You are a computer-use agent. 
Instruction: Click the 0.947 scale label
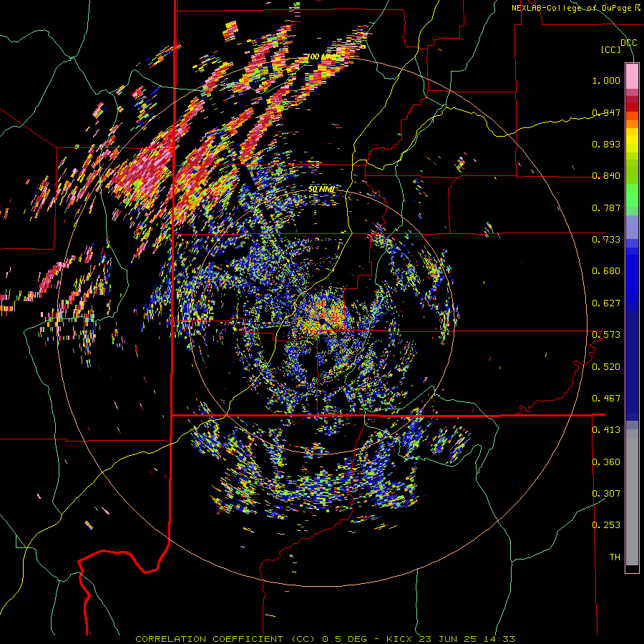click(x=606, y=112)
